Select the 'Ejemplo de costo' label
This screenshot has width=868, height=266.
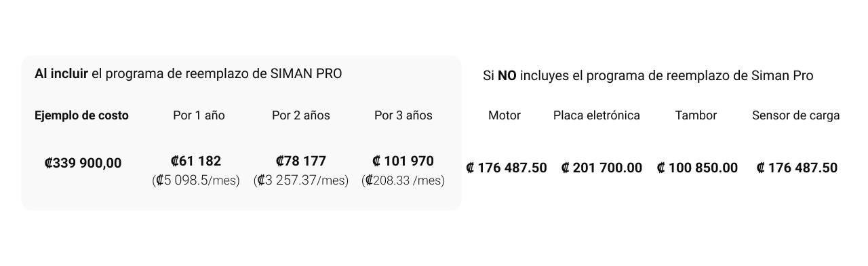click(81, 115)
